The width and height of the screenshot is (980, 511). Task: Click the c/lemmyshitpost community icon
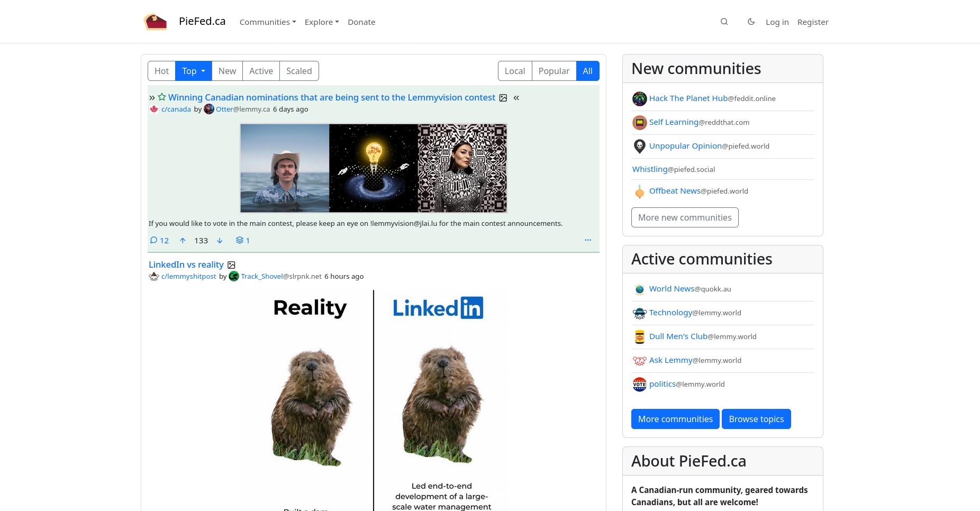click(x=154, y=277)
